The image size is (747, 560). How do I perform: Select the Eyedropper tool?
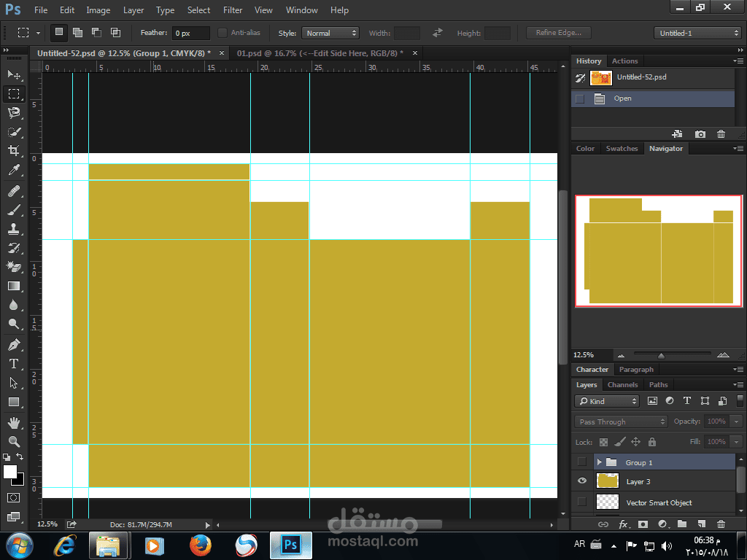coord(14,170)
